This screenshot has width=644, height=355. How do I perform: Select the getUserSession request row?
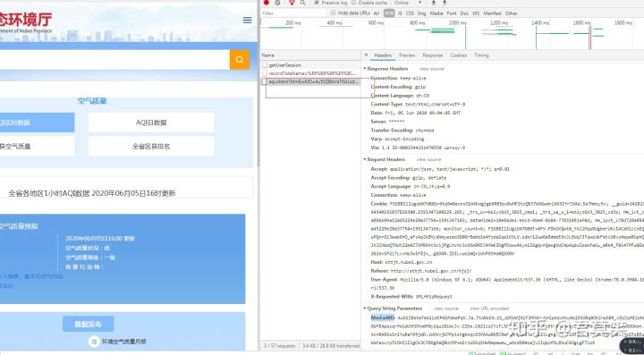coord(310,65)
